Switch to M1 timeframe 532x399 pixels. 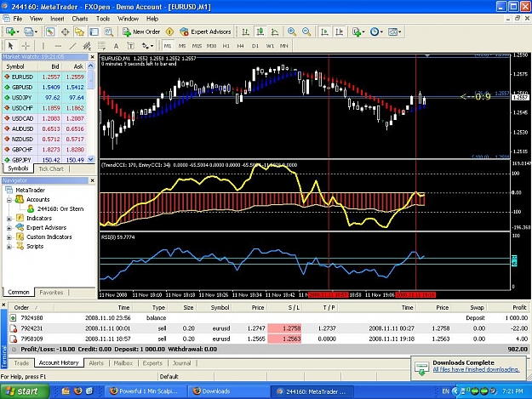click(168, 46)
